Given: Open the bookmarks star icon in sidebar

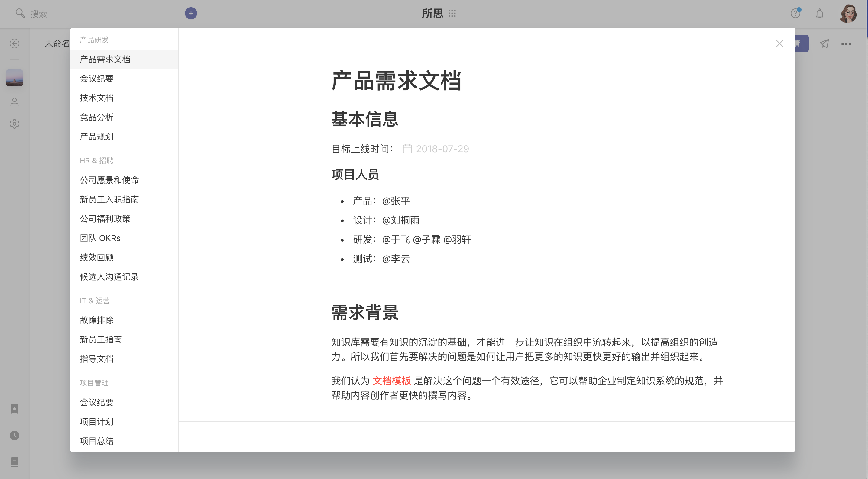Looking at the screenshot, I should click(15, 409).
